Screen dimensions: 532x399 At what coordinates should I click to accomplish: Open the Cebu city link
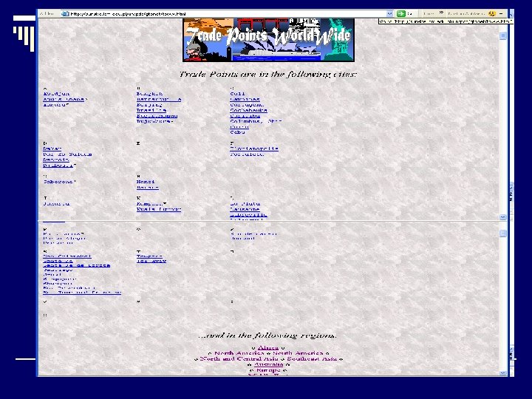[237, 132]
